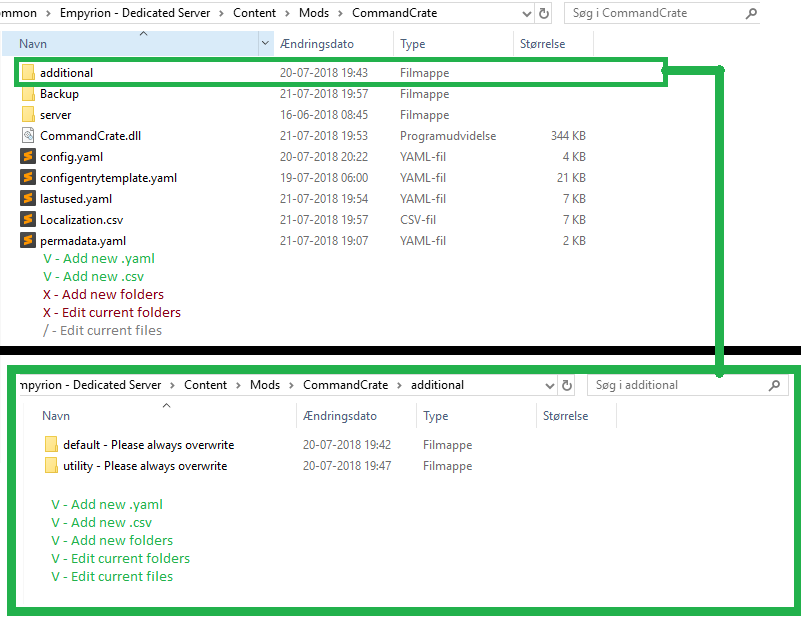The width and height of the screenshot is (801, 619).
Task: Select the CommandCrate.dll file icon
Action: point(28,136)
